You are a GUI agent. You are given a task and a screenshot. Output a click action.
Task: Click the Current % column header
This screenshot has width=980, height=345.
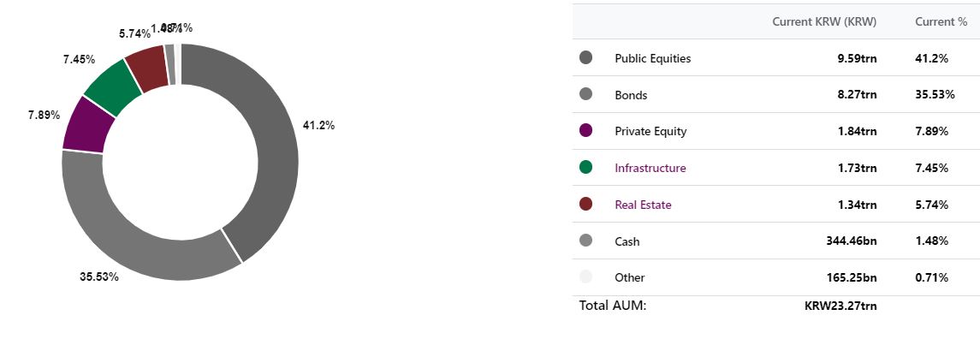click(x=941, y=22)
